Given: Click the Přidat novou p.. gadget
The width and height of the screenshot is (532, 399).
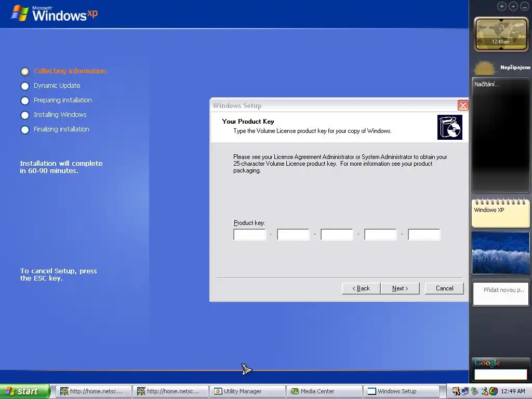Looking at the screenshot, I should pos(500,294).
